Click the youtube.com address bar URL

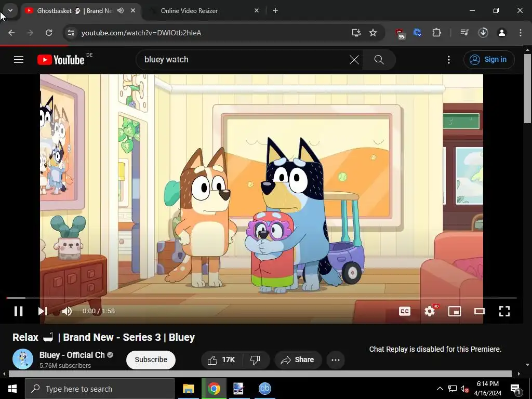point(141,33)
